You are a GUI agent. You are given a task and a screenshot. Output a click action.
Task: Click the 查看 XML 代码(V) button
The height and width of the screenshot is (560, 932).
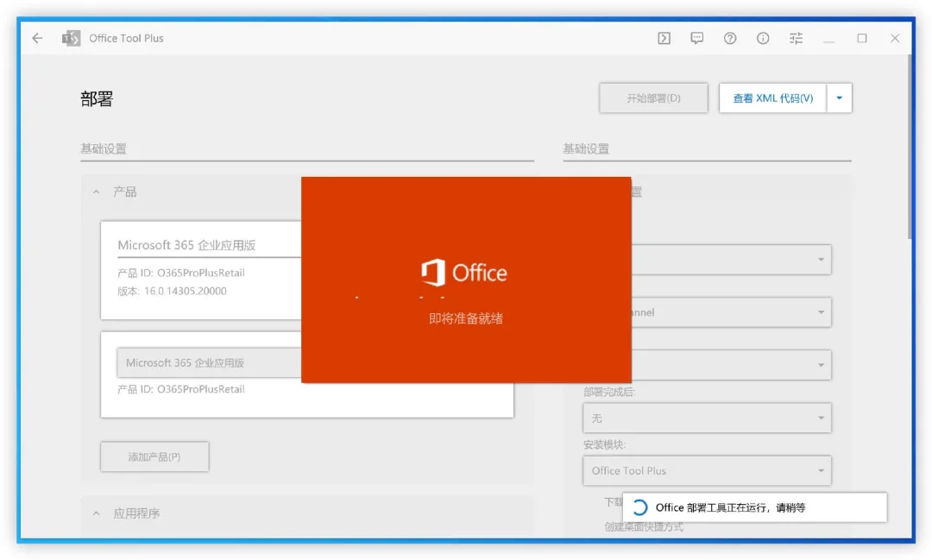[x=772, y=98]
